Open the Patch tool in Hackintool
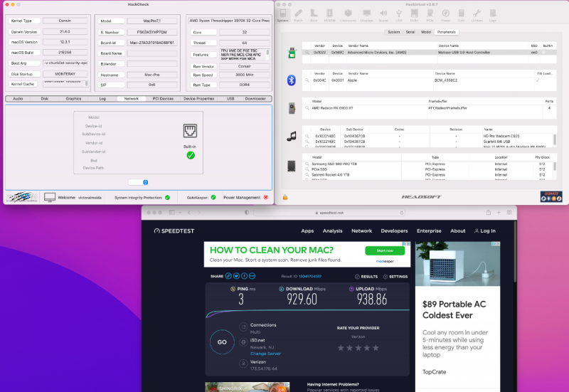 pyautogui.click(x=298, y=15)
